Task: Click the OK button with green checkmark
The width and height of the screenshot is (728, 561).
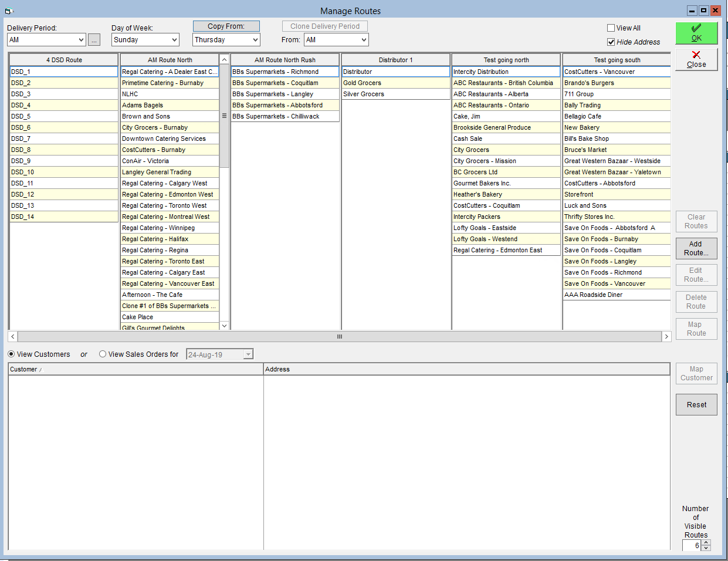Action: [x=696, y=33]
